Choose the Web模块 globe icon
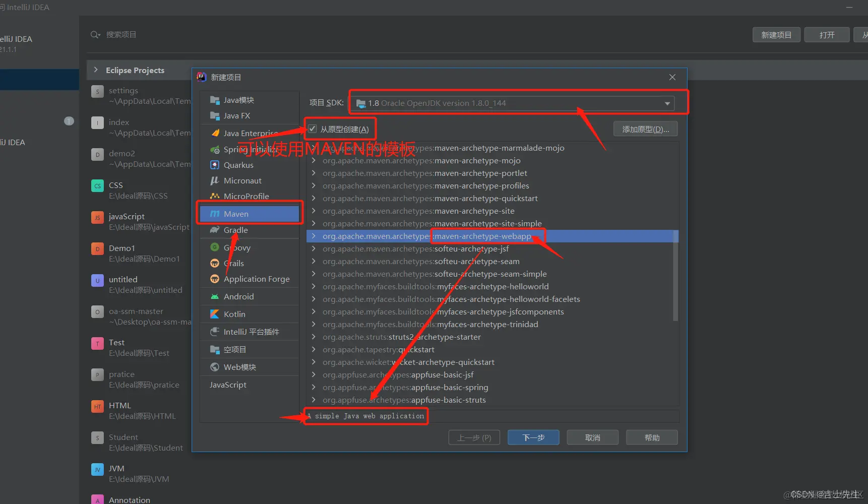Screen dimensions: 868x504 pos(215,367)
